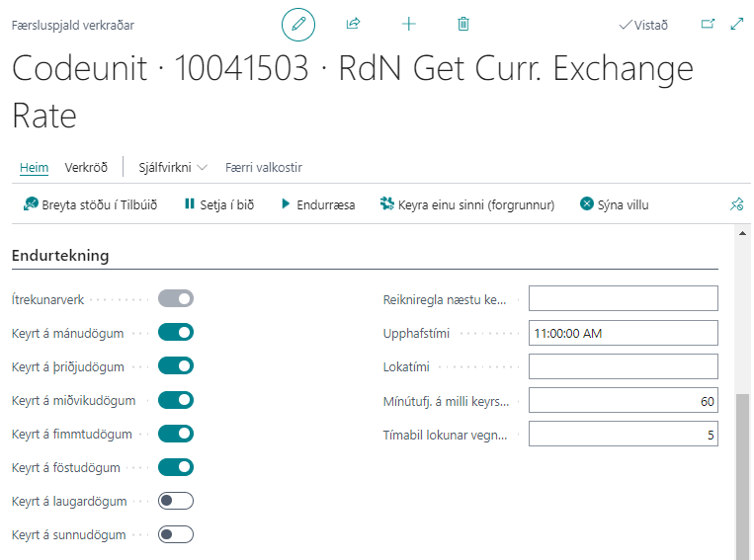Click the trash delete icon

click(463, 24)
